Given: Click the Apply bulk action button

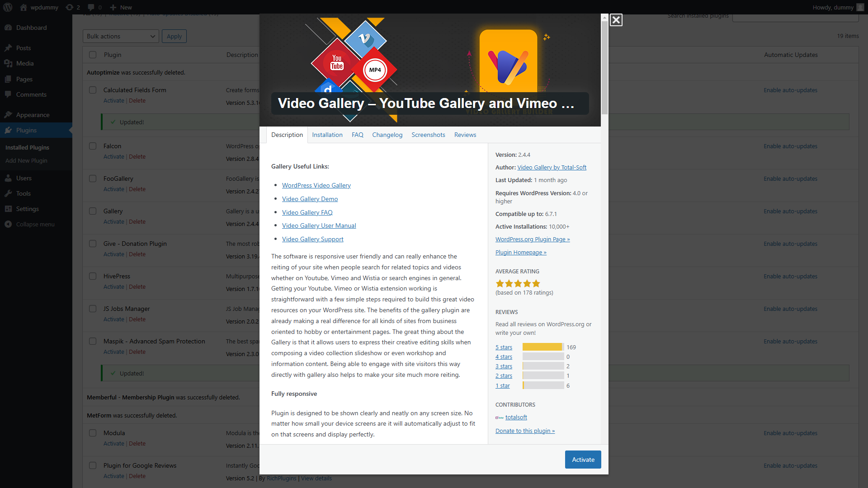Looking at the screenshot, I should [x=174, y=36].
